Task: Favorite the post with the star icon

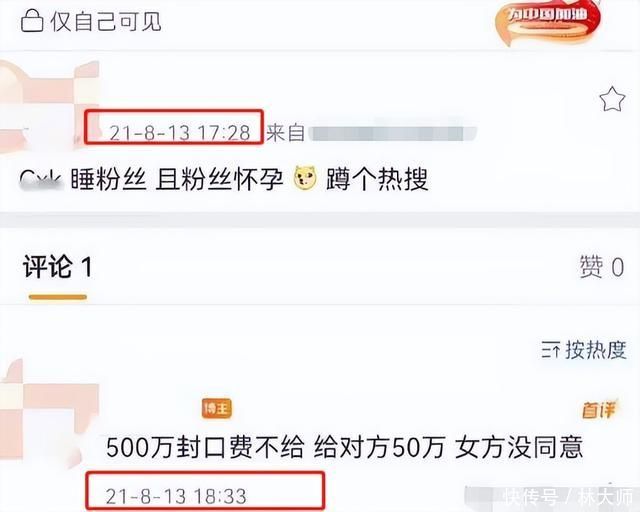Action: point(612,99)
